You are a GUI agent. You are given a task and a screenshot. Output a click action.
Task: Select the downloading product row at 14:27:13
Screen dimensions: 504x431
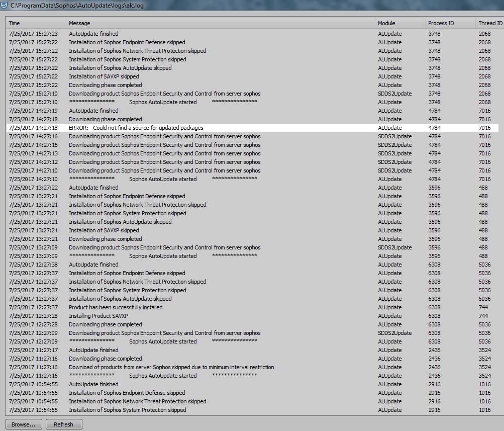(252, 153)
